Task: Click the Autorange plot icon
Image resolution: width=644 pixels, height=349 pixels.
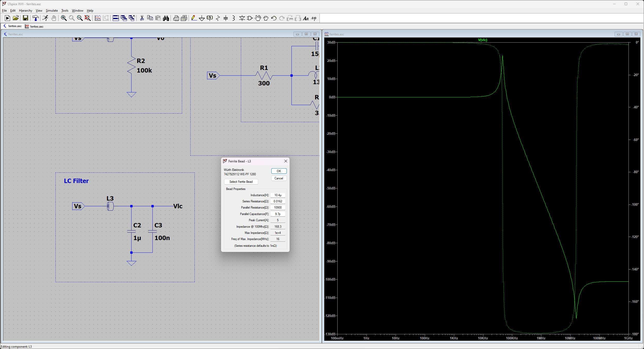Action: 98,18
